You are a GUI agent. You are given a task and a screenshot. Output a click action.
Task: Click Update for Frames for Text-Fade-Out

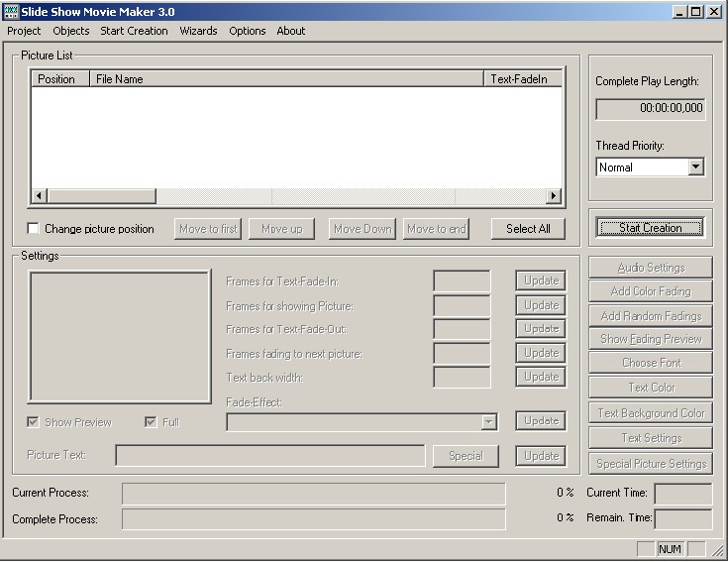click(541, 328)
